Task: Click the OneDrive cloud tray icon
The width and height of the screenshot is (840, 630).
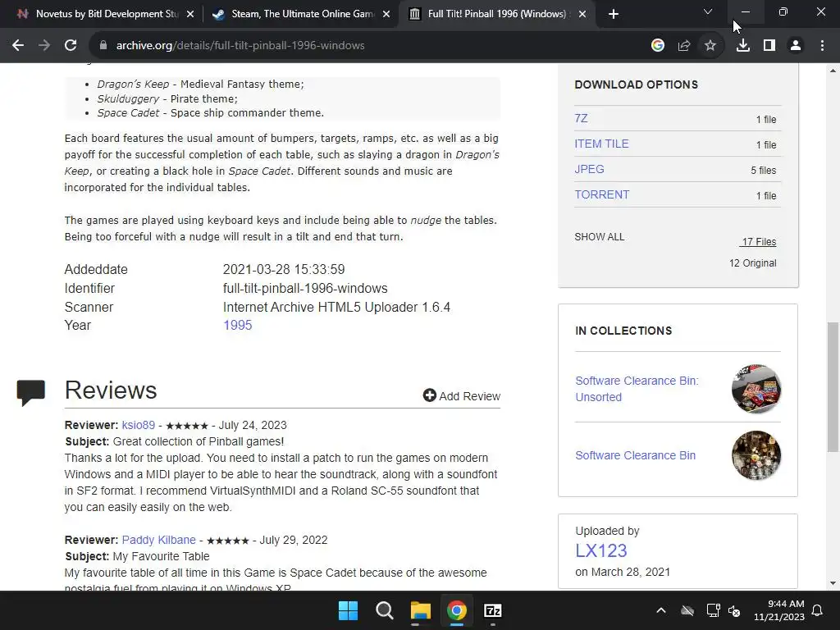Action: coord(687,610)
